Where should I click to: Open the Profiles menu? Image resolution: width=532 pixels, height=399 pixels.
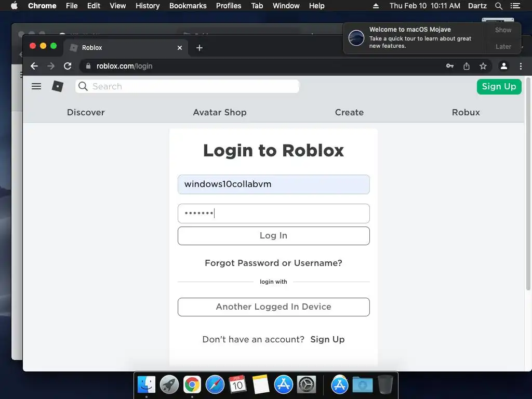point(229,6)
